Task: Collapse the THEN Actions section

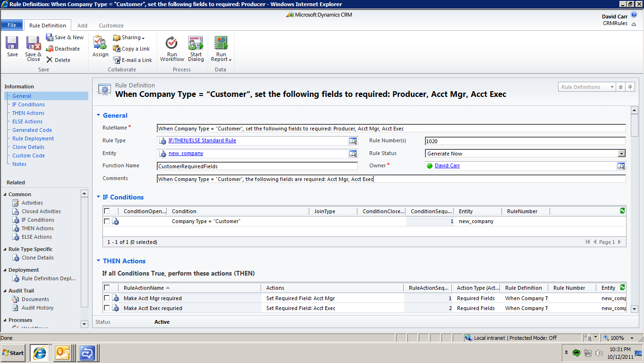Action: [x=99, y=261]
